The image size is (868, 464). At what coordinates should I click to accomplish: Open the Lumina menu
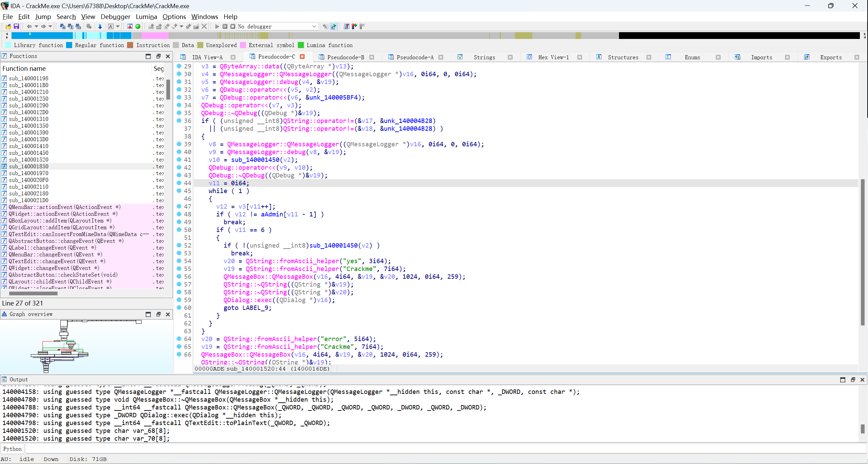tap(146, 17)
